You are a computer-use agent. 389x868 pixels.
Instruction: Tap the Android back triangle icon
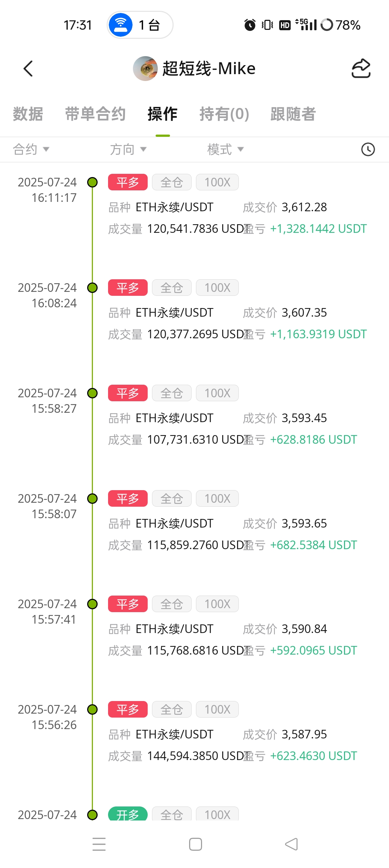coord(291,844)
